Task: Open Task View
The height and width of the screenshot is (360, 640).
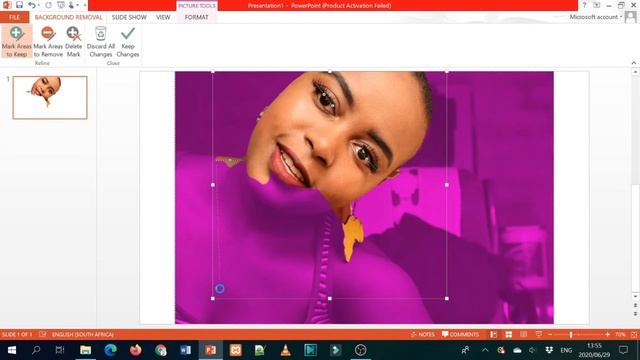Action: click(60, 350)
